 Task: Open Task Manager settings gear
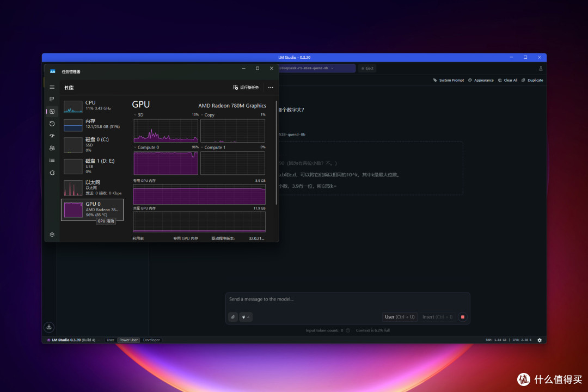pos(52,235)
